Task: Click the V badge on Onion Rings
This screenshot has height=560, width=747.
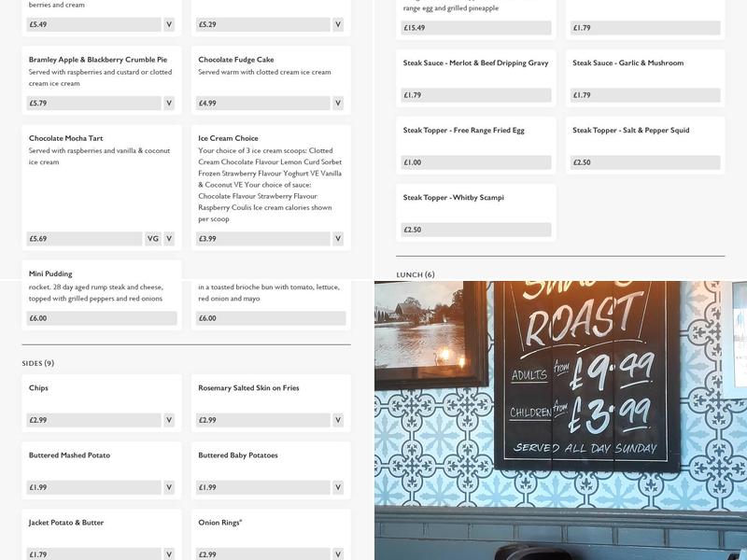Action: [x=338, y=554]
